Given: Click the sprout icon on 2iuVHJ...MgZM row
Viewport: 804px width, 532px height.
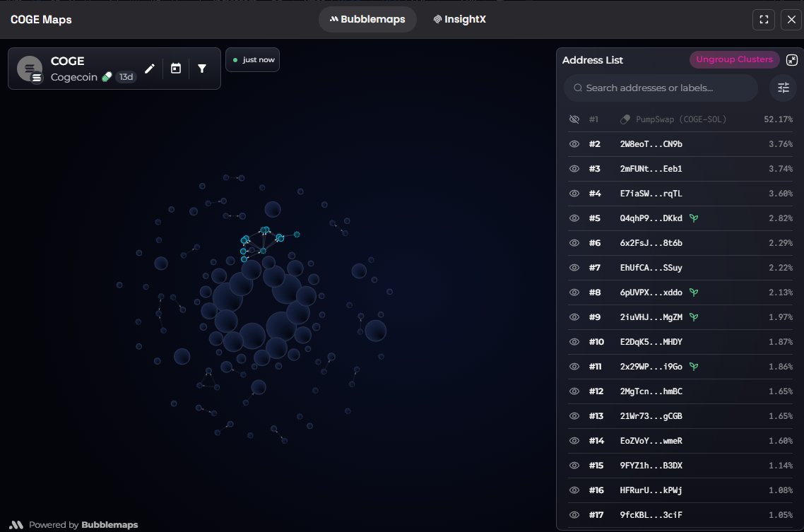Looking at the screenshot, I should (694, 317).
